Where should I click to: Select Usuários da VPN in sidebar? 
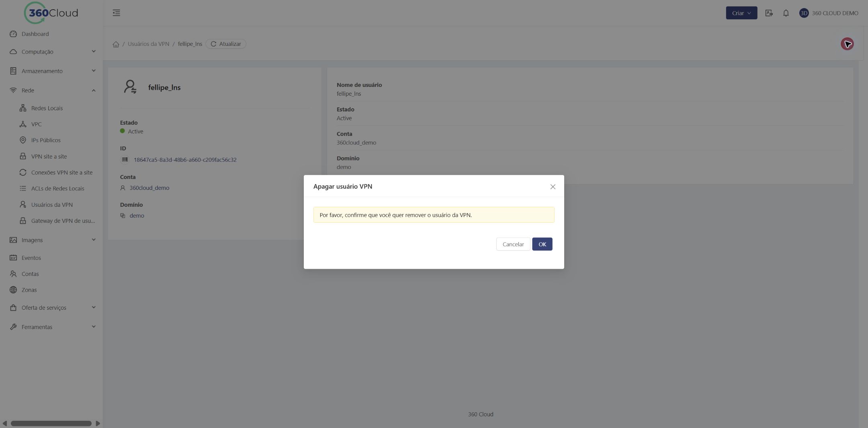coord(51,204)
